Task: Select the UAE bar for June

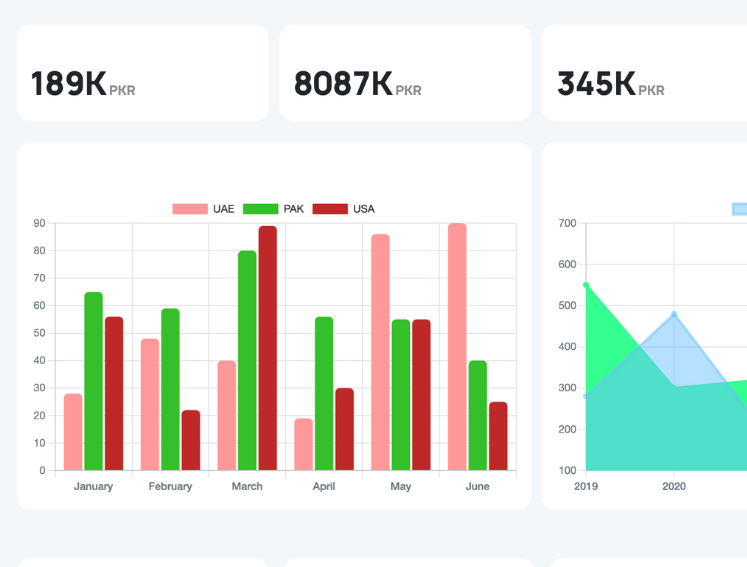Action: 457,347
